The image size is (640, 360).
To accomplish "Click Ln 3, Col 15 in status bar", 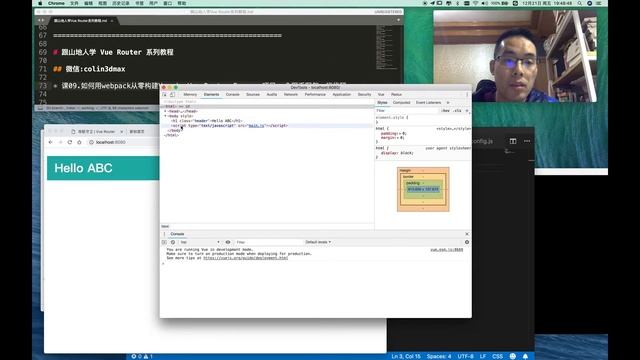I will [x=406, y=356].
